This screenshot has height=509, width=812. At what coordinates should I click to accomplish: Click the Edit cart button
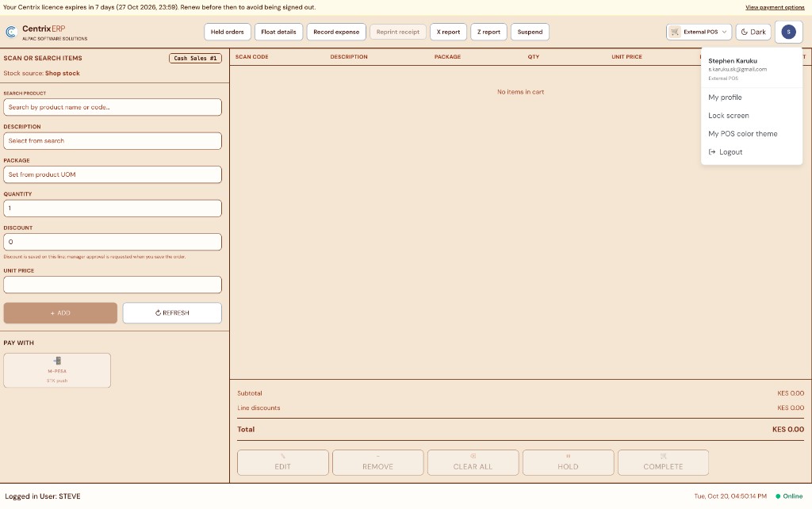(x=283, y=462)
